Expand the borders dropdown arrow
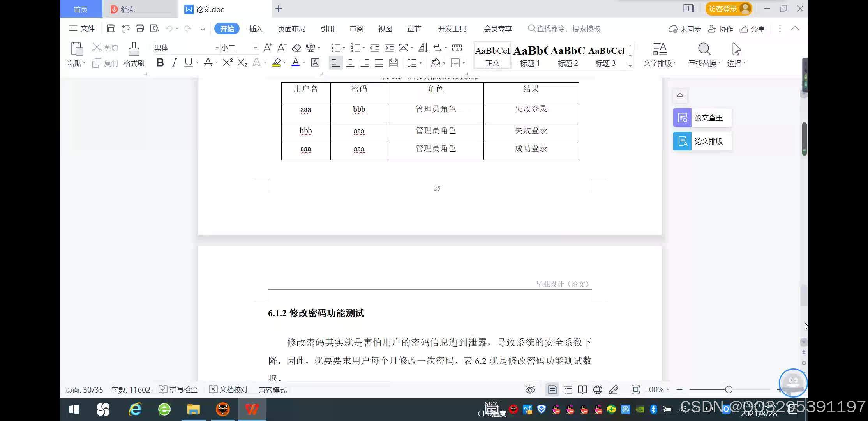This screenshot has width=868, height=421. pyautogui.click(x=464, y=63)
